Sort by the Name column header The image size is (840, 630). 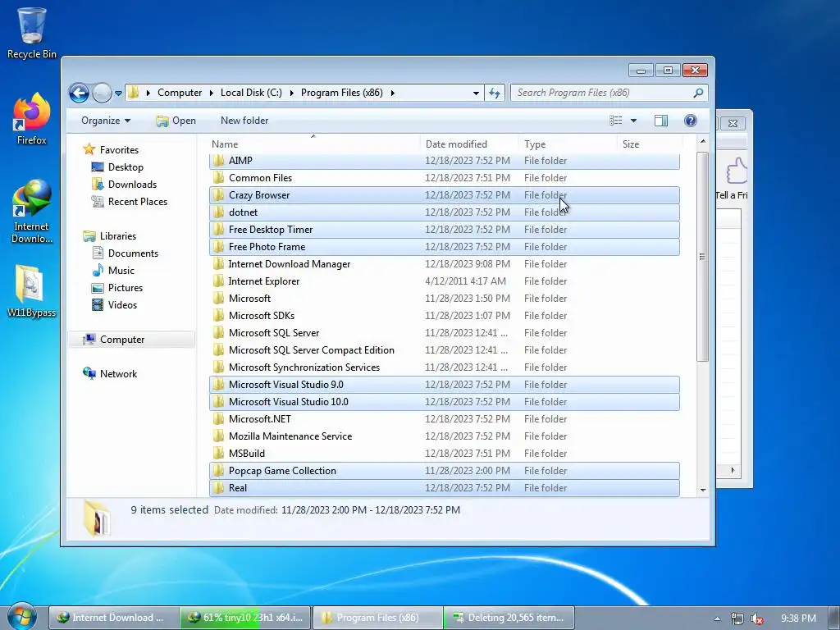click(x=313, y=144)
